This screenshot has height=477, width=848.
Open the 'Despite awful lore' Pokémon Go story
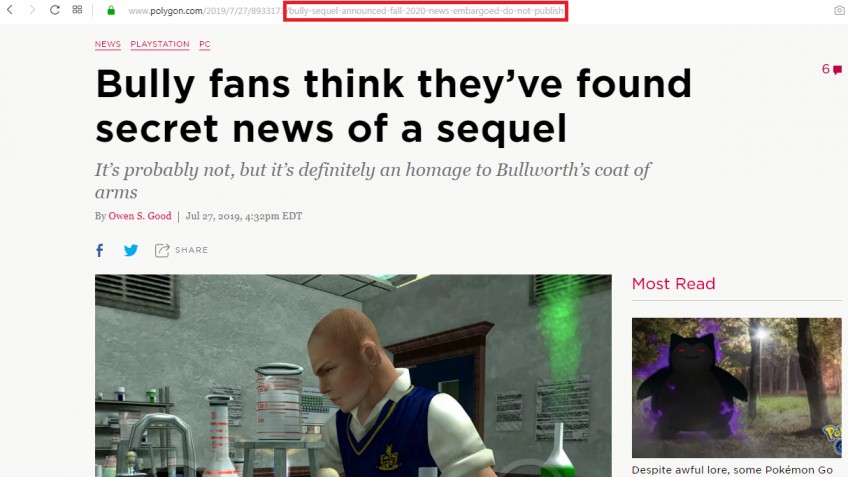732,470
